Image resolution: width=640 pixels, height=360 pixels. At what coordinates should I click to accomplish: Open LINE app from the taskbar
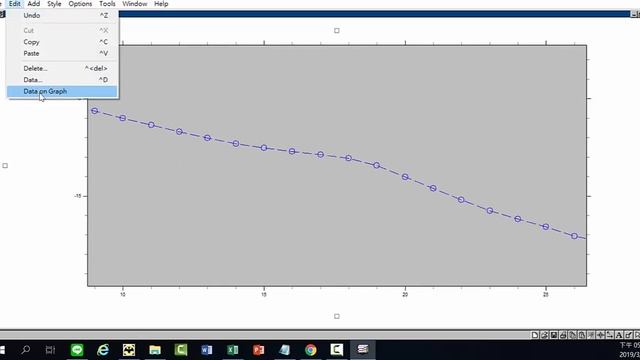(x=77, y=350)
